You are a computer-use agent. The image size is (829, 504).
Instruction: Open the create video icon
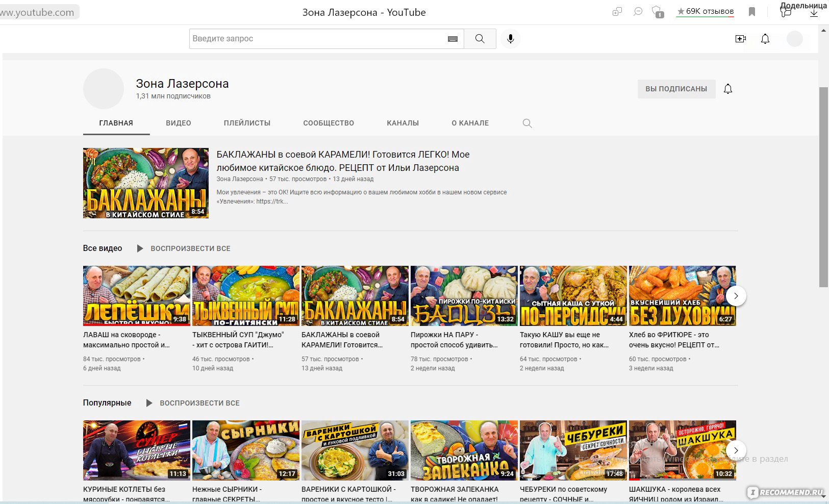741,39
